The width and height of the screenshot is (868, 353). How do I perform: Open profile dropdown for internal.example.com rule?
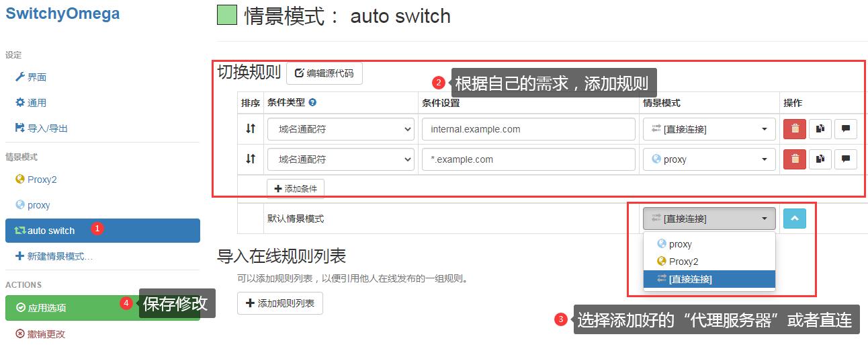pyautogui.click(x=709, y=129)
